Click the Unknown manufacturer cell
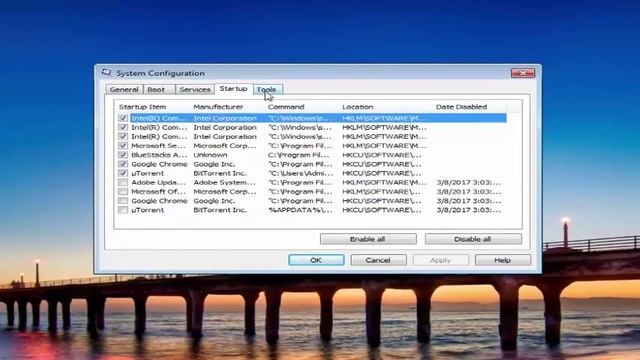The height and width of the screenshot is (360, 640). coord(210,155)
